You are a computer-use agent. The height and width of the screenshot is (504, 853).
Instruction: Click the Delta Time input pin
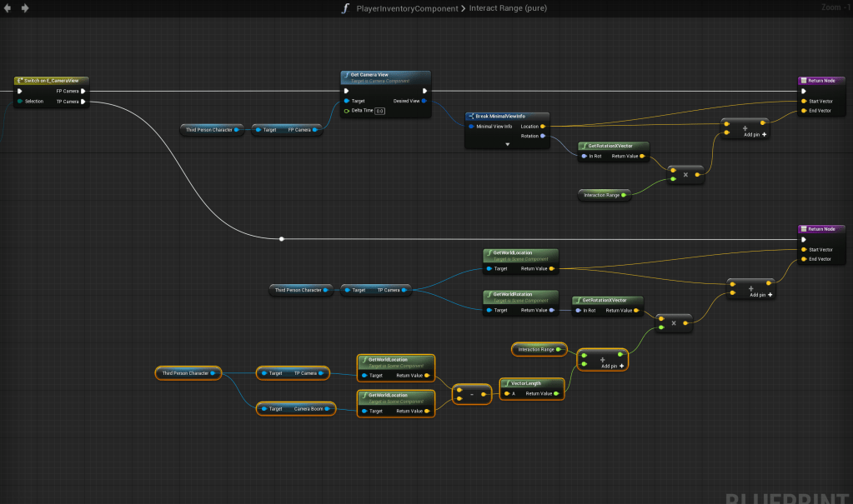pos(347,111)
